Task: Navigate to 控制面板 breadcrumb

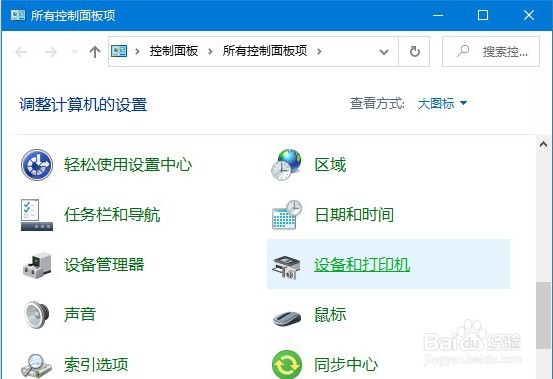Action: pos(174,51)
